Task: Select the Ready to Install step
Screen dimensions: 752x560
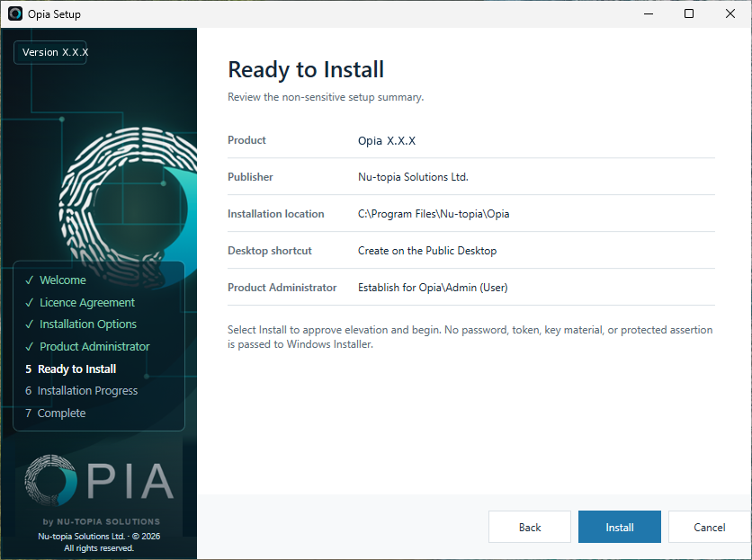Action: [x=76, y=369]
